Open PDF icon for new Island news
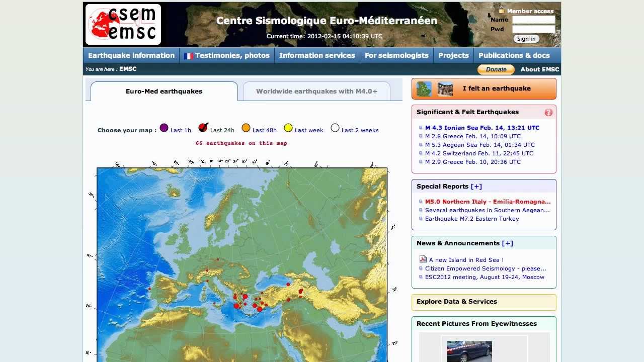This screenshot has width=644, height=362. tap(423, 259)
